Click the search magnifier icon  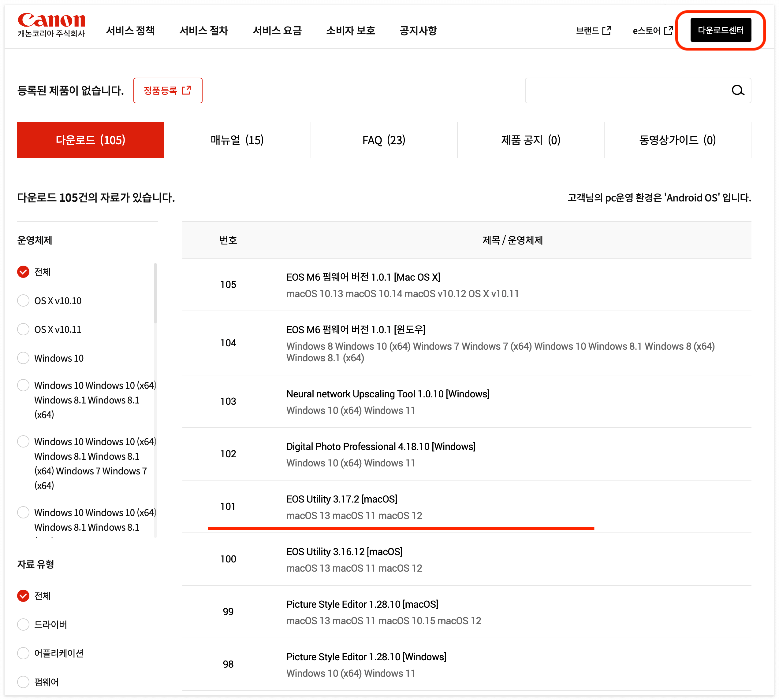(737, 90)
